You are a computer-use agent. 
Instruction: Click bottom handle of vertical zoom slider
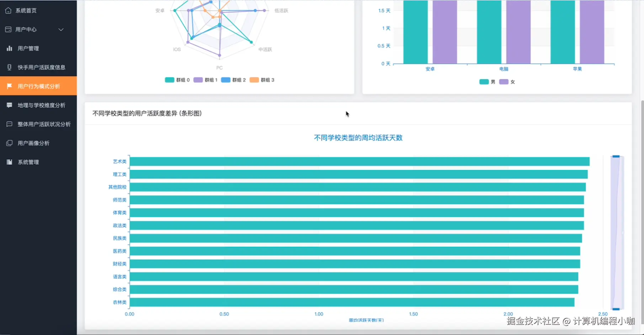click(x=616, y=309)
